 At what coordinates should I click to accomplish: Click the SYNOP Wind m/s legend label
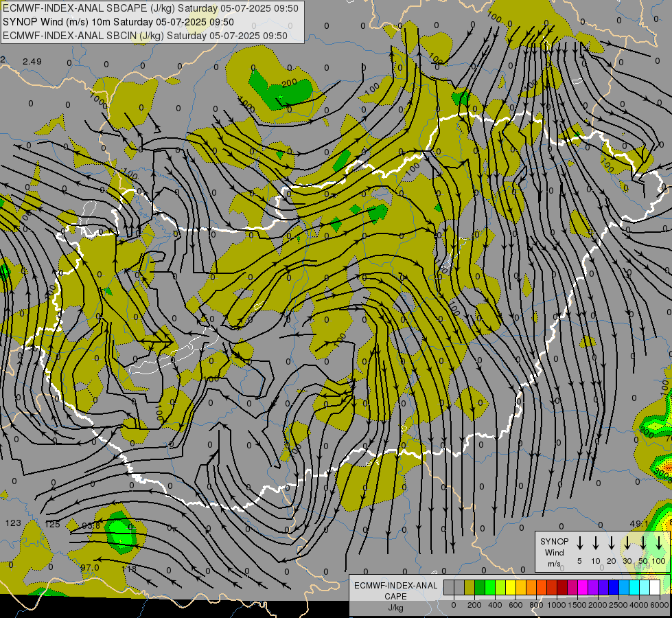(x=554, y=552)
